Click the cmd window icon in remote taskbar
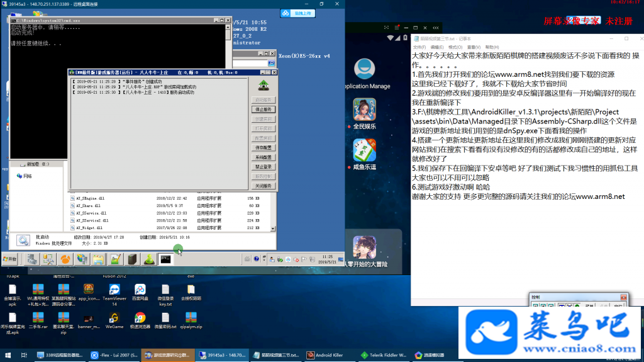This screenshot has height=362, width=644. click(x=165, y=259)
